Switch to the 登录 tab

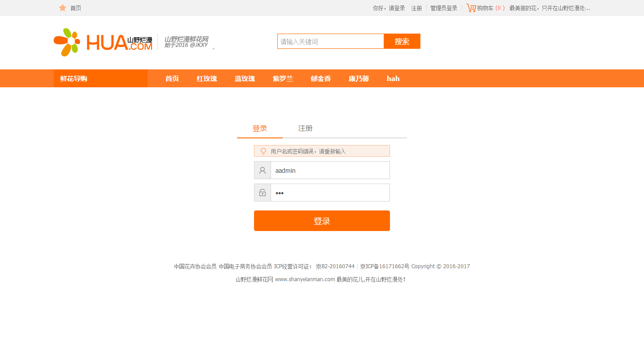pos(260,129)
